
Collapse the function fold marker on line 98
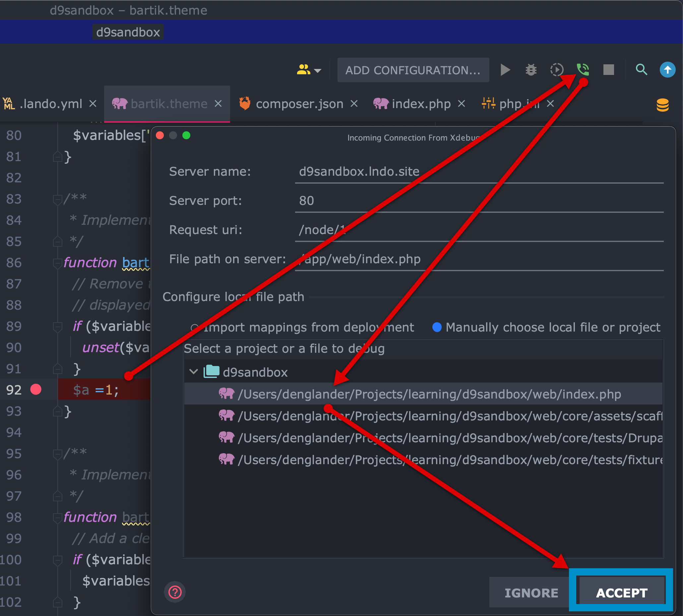click(58, 518)
